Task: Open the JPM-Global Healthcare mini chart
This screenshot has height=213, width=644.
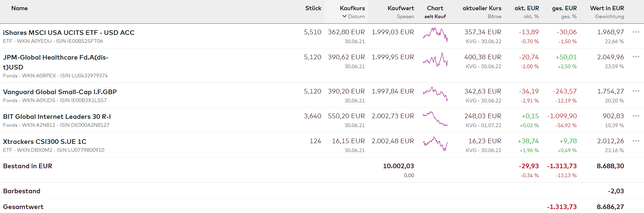Action: pyautogui.click(x=435, y=60)
